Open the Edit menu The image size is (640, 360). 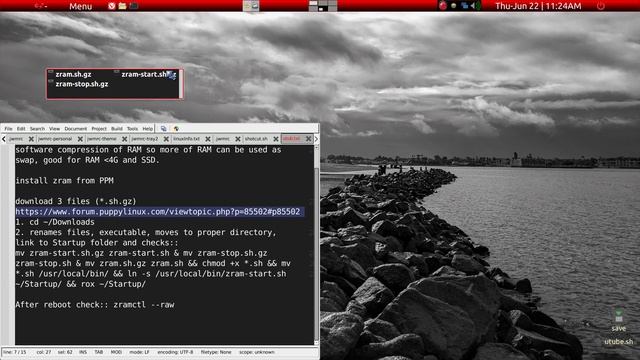21,129
